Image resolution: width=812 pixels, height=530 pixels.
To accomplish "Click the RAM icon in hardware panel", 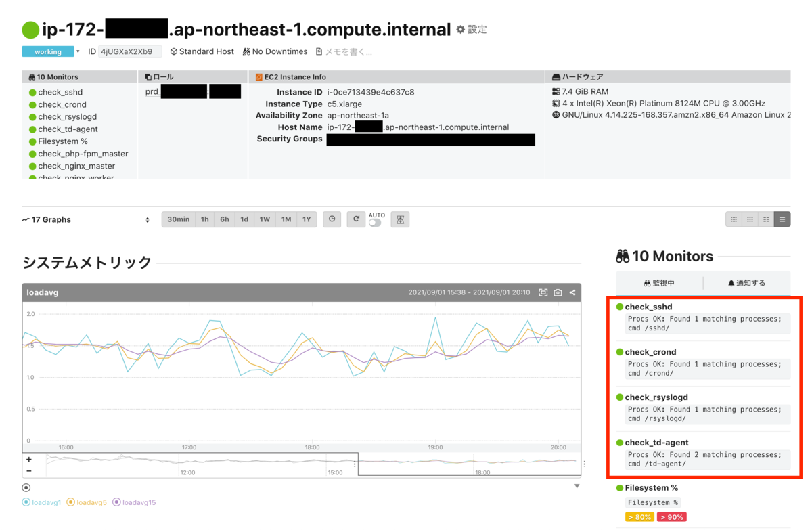I will point(556,91).
